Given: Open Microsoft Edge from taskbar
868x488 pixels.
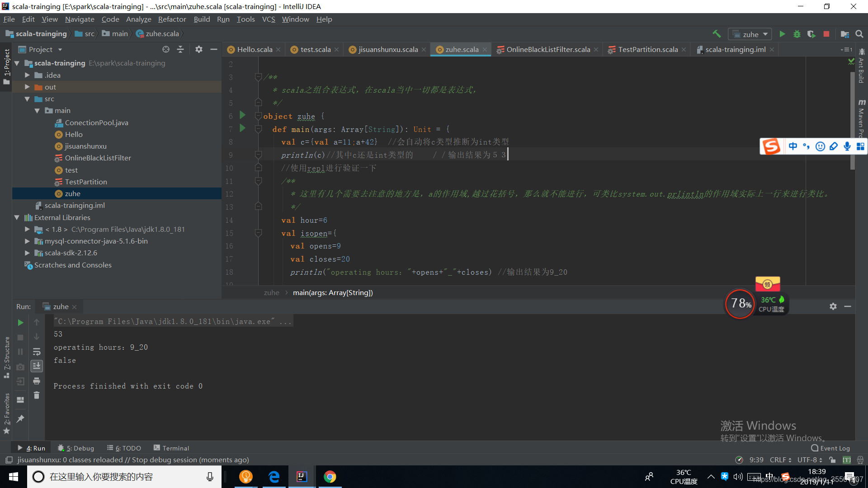Looking at the screenshot, I should [x=274, y=477].
